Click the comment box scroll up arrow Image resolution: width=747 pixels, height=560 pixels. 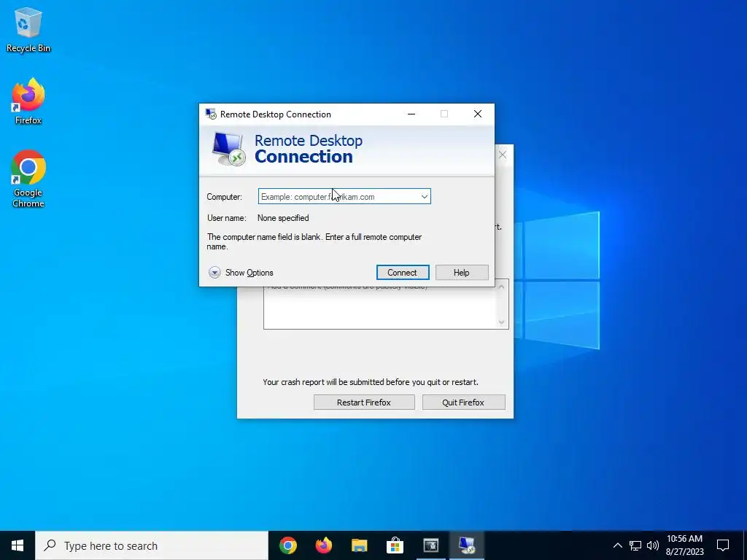[501, 287]
